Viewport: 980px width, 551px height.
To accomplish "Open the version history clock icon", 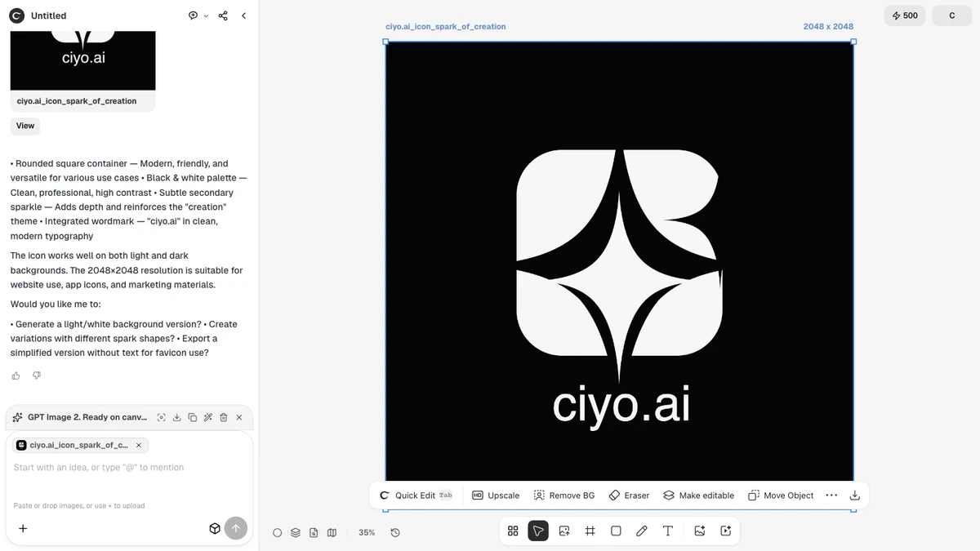I will click(x=395, y=532).
